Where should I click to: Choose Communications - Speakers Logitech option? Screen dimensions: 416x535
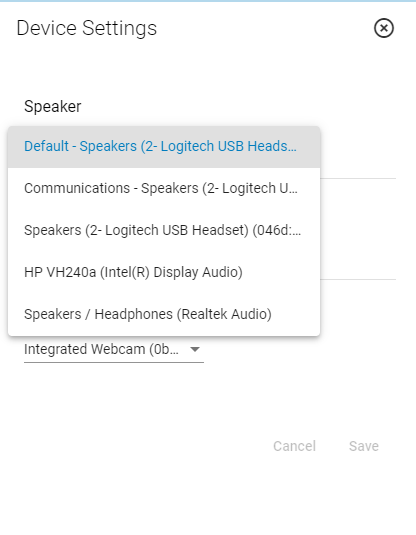point(164,188)
